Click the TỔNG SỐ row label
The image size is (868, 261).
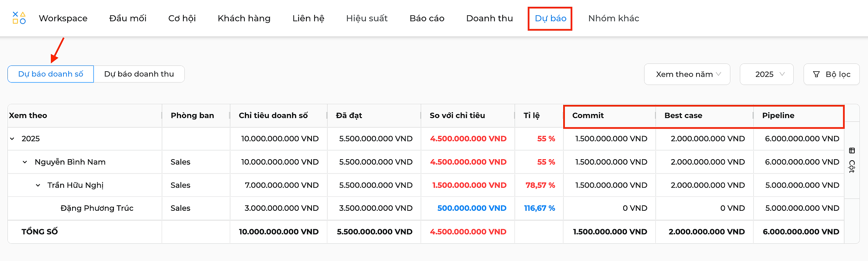[40, 232]
